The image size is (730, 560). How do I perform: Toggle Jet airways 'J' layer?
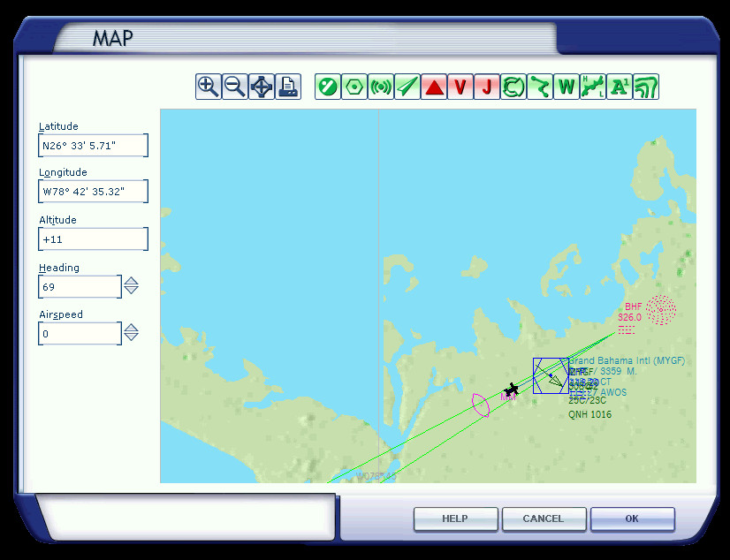pyautogui.click(x=487, y=87)
